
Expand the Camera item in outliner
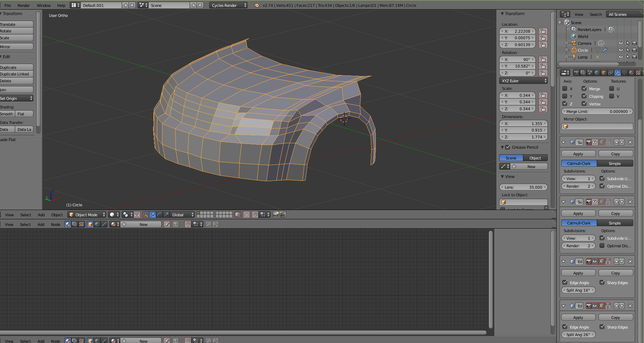(x=566, y=43)
